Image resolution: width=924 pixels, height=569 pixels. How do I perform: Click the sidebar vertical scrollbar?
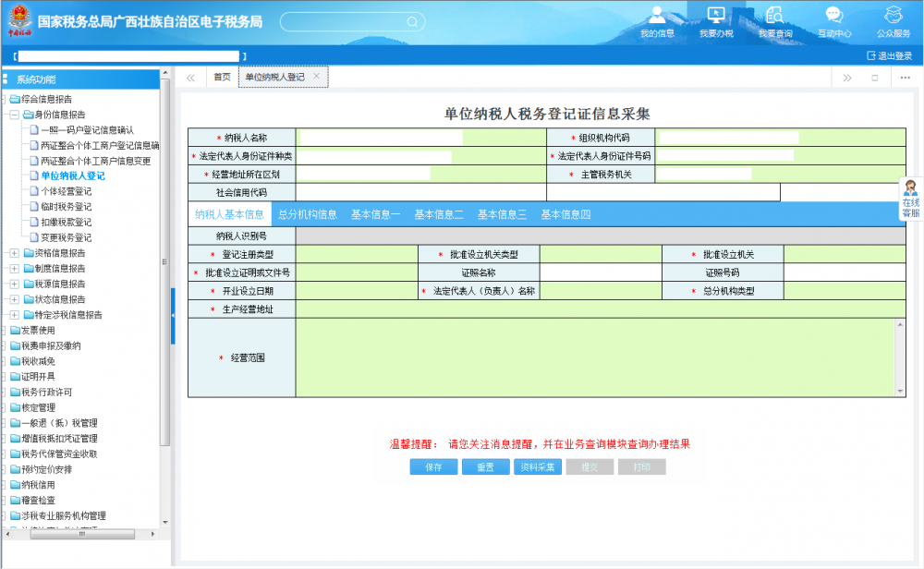coord(165,277)
